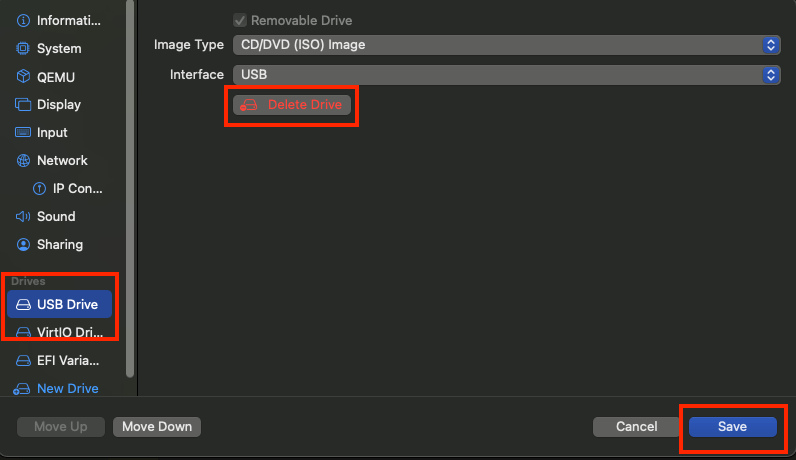796x460 pixels.
Task: Click the Interface dropdown arrows
Action: 771,75
